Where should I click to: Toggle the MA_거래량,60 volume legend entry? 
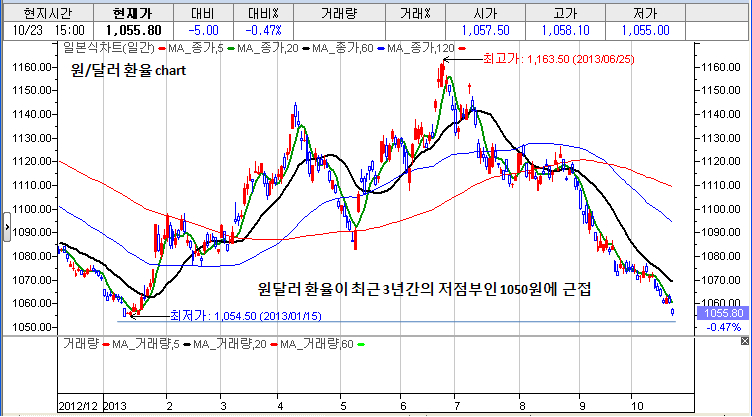pos(317,344)
